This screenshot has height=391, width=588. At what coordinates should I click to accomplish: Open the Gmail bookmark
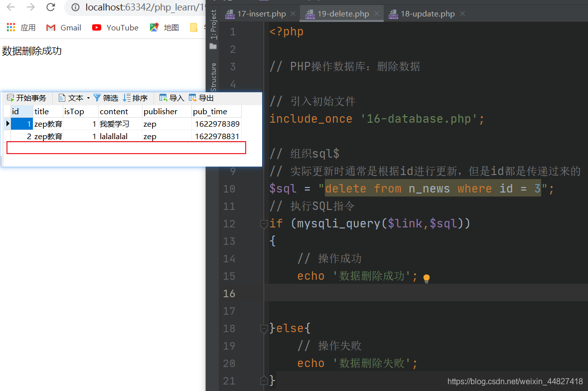63,27
